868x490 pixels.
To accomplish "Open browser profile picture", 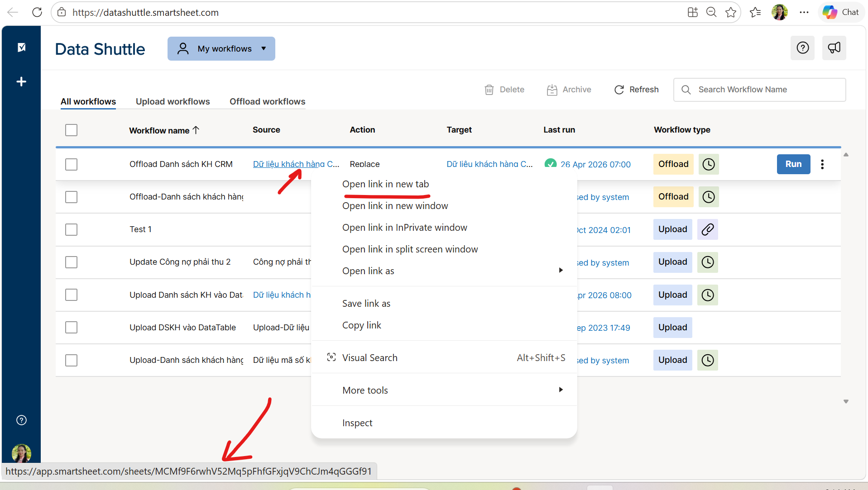I will point(780,12).
